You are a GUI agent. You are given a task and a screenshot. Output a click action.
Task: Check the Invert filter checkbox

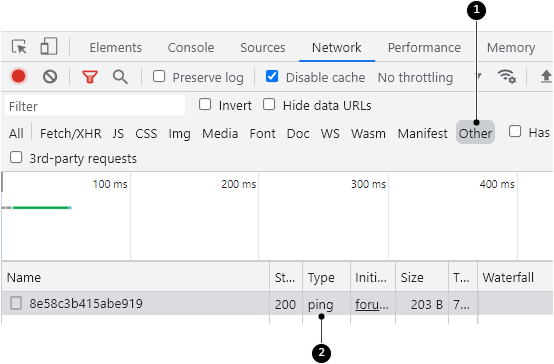[x=205, y=105]
